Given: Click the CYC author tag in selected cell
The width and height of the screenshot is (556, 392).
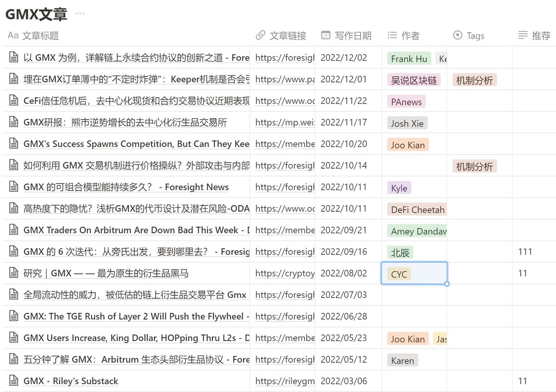Looking at the screenshot, I should 399,274.
